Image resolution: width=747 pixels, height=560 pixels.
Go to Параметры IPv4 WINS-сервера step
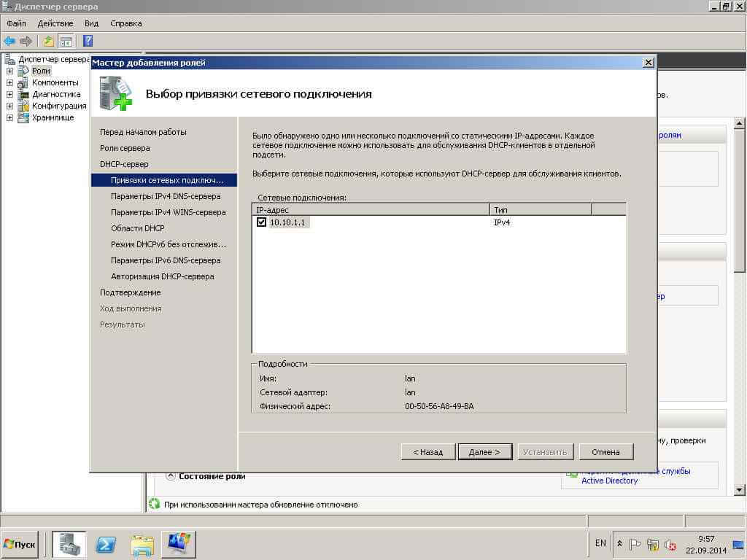(169, 212)
